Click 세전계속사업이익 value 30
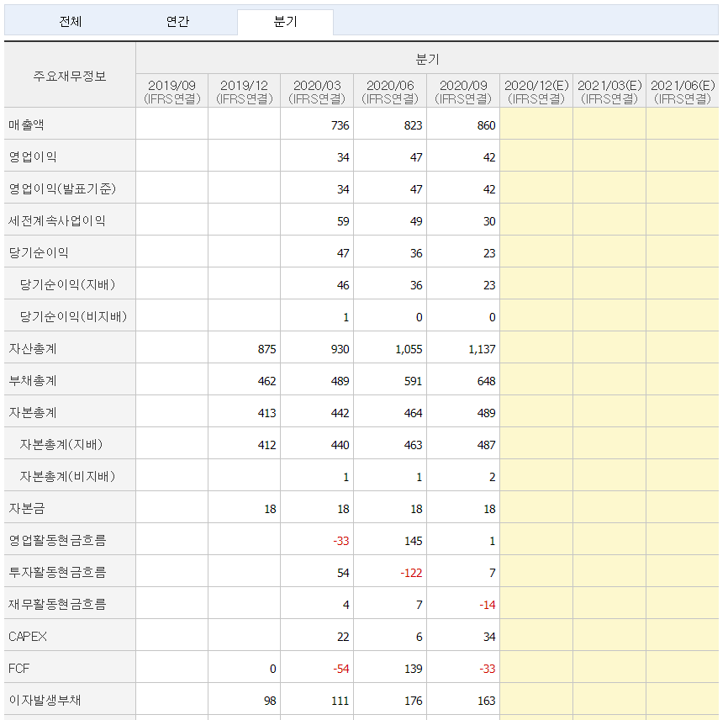728x720 pixels. (x=489, y=221)
